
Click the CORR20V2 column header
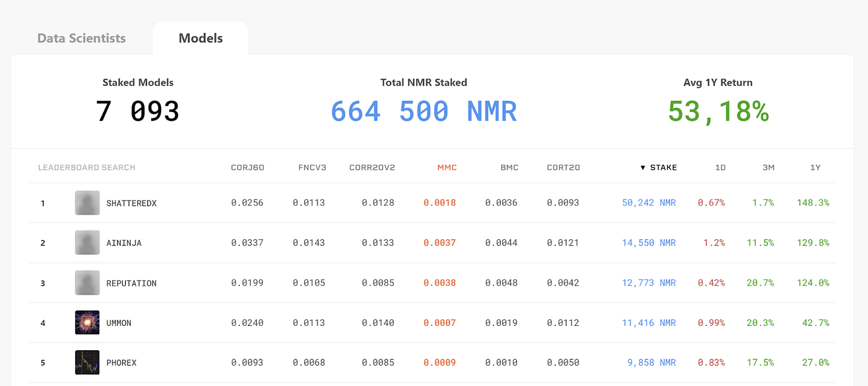pos(372,167)
